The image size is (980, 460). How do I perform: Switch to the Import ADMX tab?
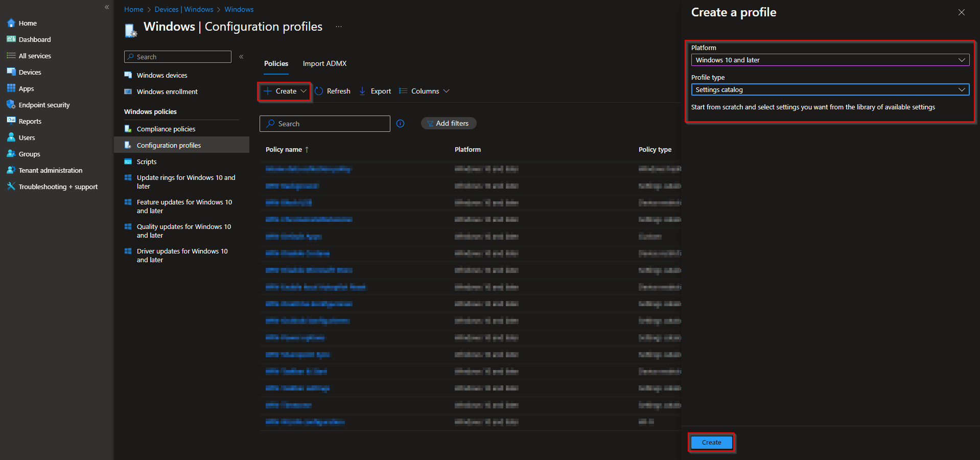coord(324,63)
